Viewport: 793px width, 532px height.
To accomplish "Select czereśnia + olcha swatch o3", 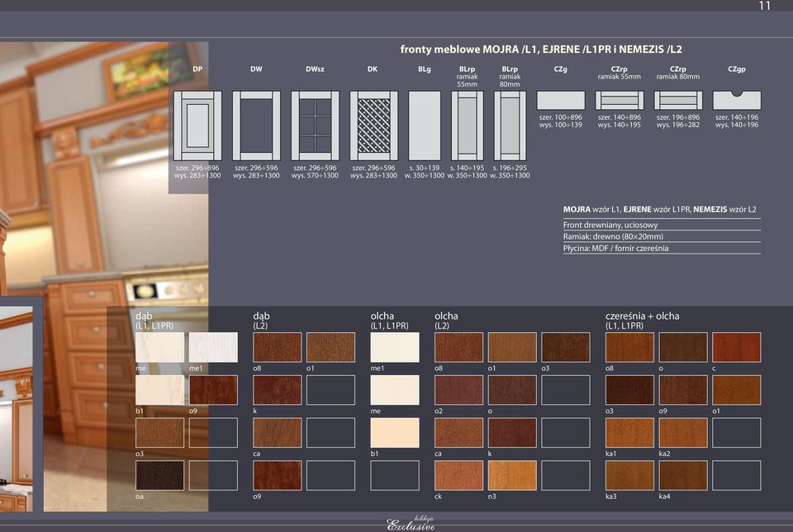I will click(629, 390).
